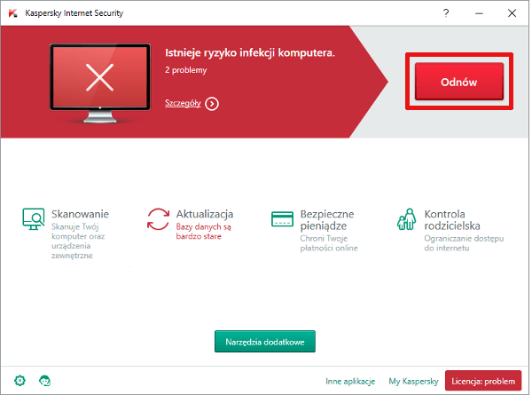Viewport: 532px width, 395px height.
Task: Click 'Bazy danych są bardzo stare' warning
Action: (203, 232)
